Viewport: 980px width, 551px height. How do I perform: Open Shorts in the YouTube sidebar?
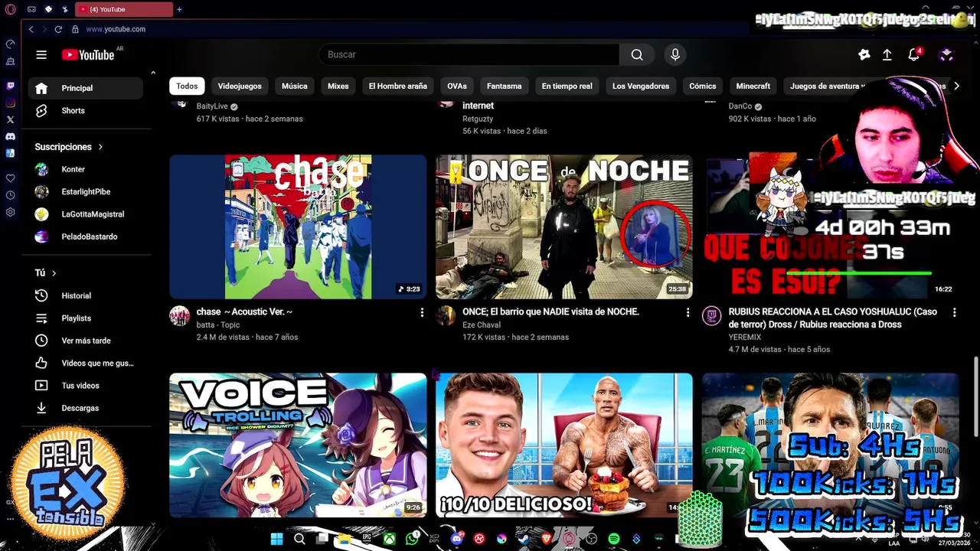[x=85, y=110]
